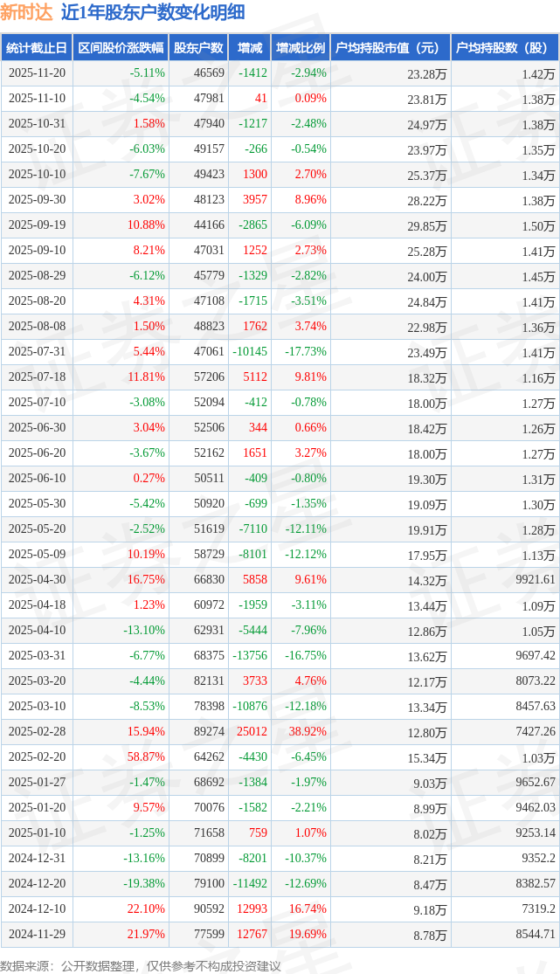Select the 2024-11-29 date row
560x974 pixels.
click(37, 935)
